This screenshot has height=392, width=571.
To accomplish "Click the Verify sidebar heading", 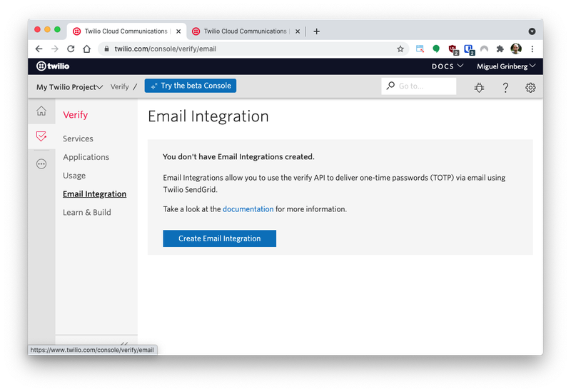I will (76, 115).
